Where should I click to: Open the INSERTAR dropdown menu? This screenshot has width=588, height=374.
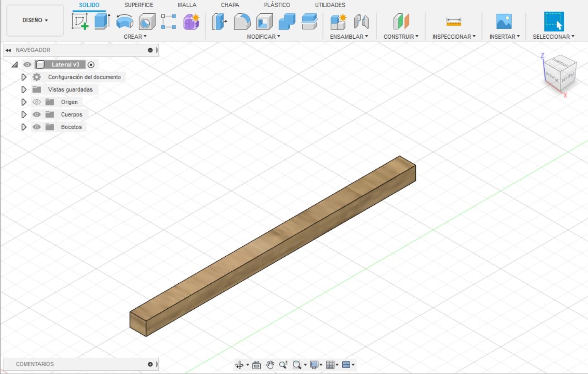click(x=504, y=37)
